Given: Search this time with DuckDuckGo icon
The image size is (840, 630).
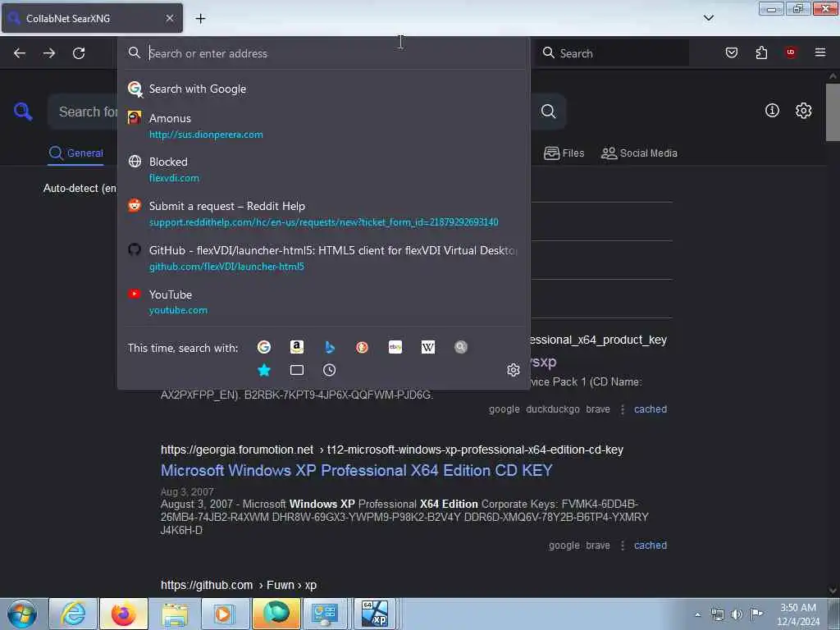Looking at the screenshot, I should (362, 347).
